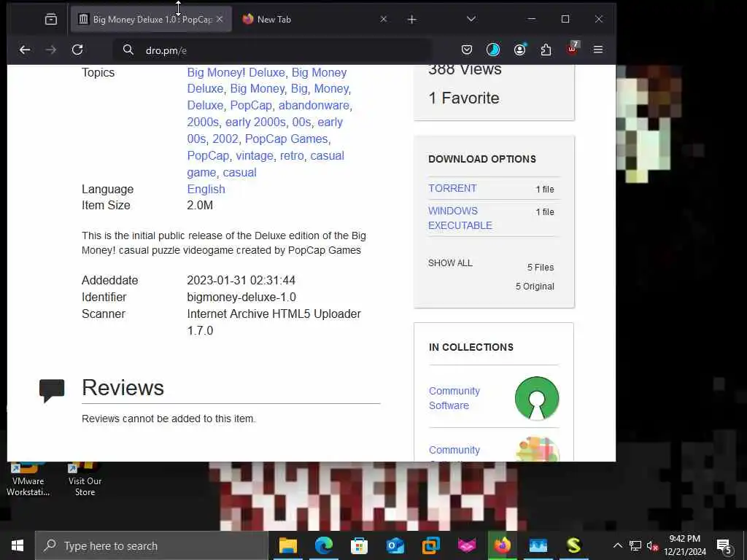The height and width of the screenshot is (560, 747).
Task: Close the New Tab tab
Action: 384,20
